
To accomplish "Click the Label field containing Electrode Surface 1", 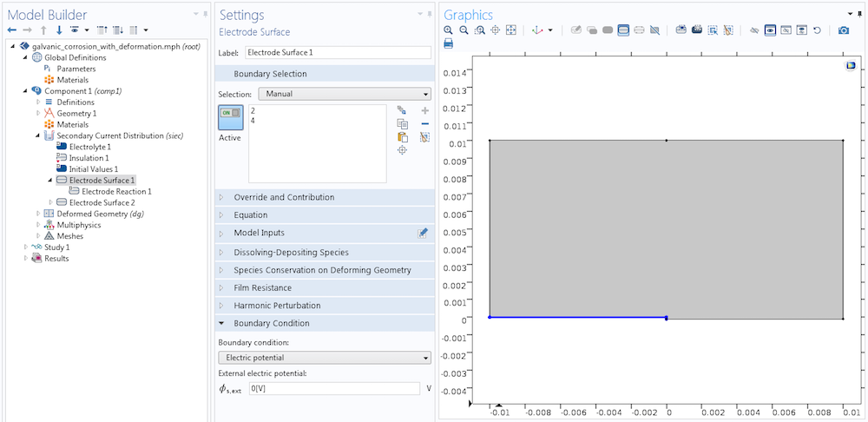I will [x=338, y=52].
